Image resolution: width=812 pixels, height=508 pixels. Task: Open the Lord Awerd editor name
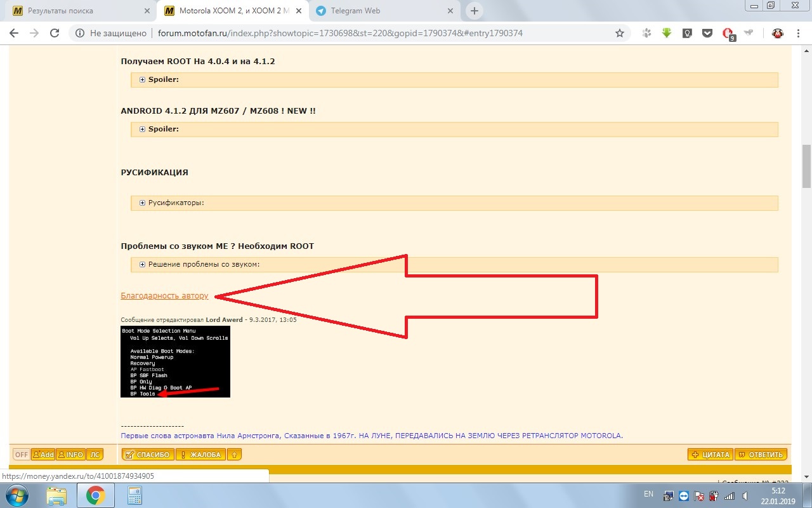[x=223, y=320]
